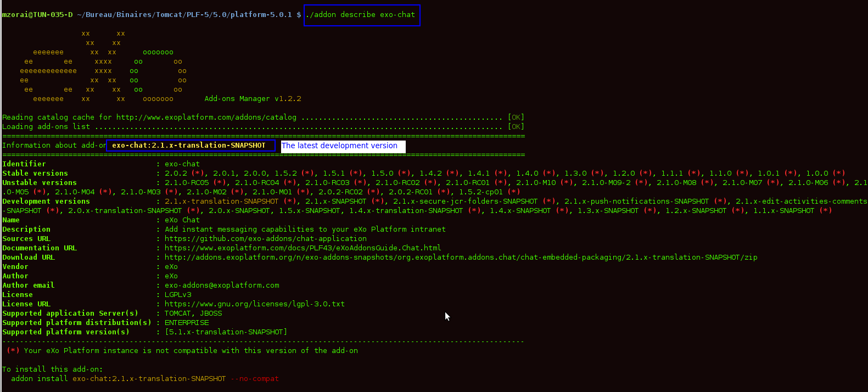The width and height of the screenshot is (868, 392).
Task: Open the documentation URL eXoAddonsGuide.Chat.html
Action: pos(303,248)
